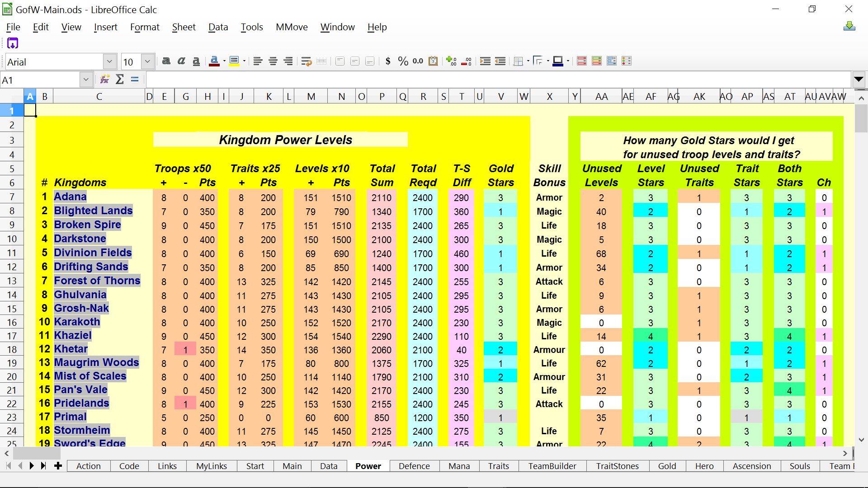
Task: Open the Sheet menu
Action: 184,27
